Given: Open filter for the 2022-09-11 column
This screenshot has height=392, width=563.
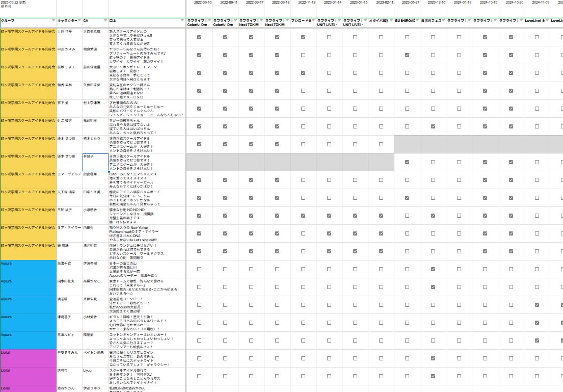Looking at the screenshot, I should (x=235, y=20).
